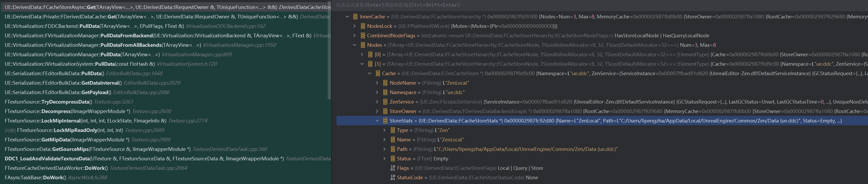Collapse the InnerCache tree node
Image resolution: width=868 pixels, height=184 pixels.
point(347,17)
